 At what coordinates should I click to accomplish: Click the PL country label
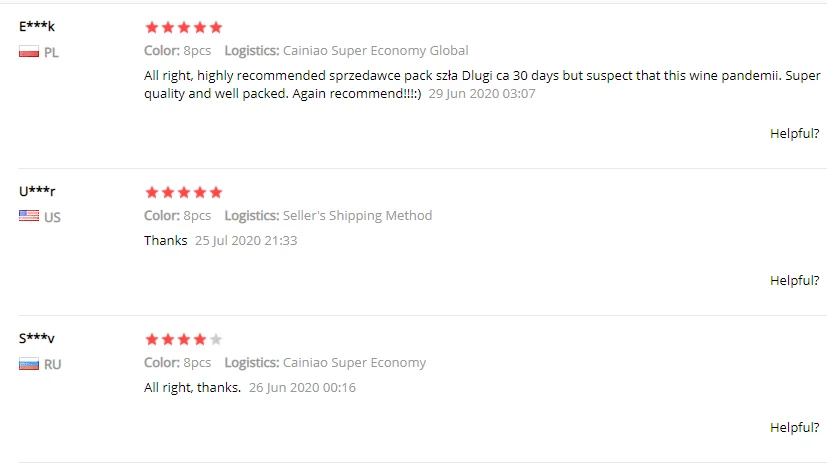point(52,53)
